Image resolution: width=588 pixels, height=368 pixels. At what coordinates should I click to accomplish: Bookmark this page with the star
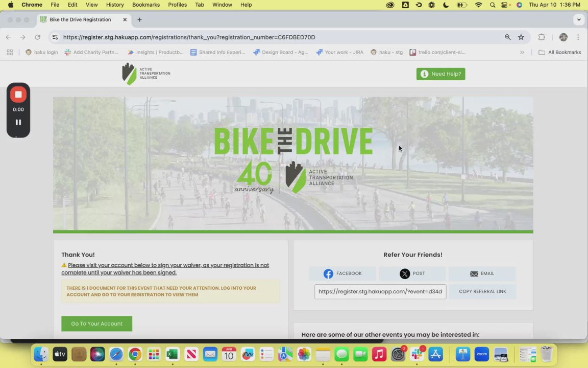[x=521, y=37]
